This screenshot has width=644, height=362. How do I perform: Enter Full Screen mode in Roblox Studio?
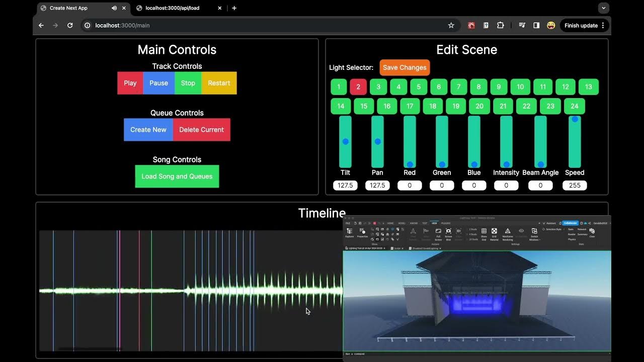(438, 232)
